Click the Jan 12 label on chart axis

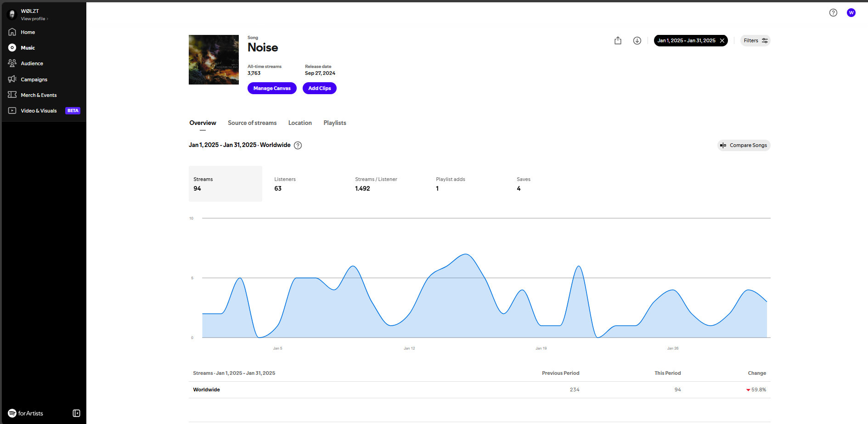pyautogui.click(x=409, y=348)
